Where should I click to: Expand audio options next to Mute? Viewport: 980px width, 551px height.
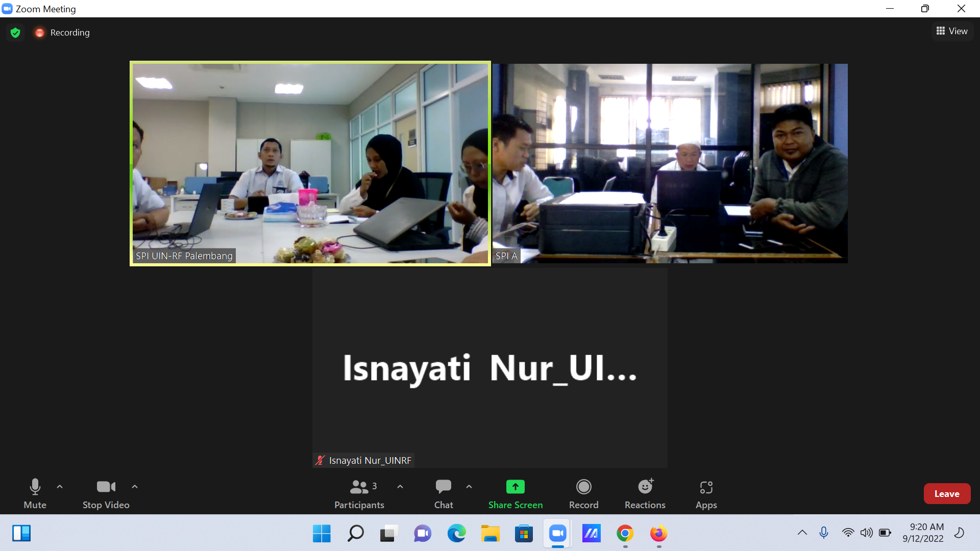point(60,487)
